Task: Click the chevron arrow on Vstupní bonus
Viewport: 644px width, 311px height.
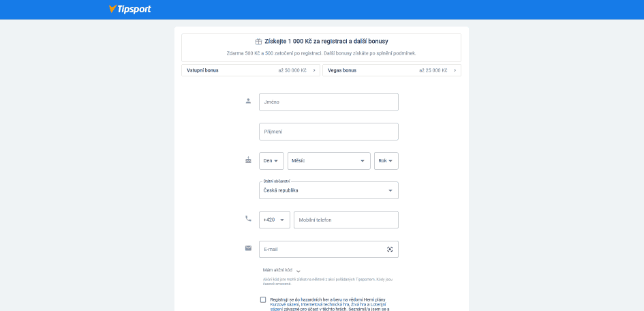Action: pos(314,70)
